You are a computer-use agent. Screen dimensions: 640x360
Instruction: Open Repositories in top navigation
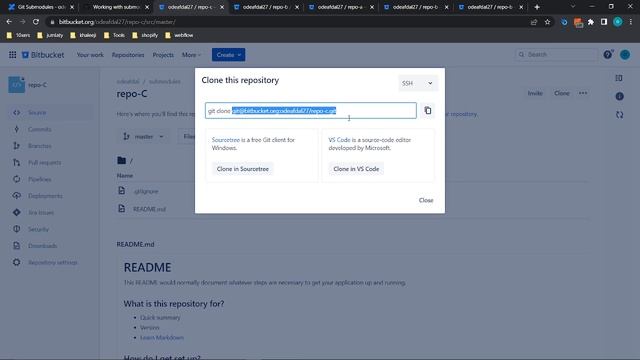click(x=128, y=55)
